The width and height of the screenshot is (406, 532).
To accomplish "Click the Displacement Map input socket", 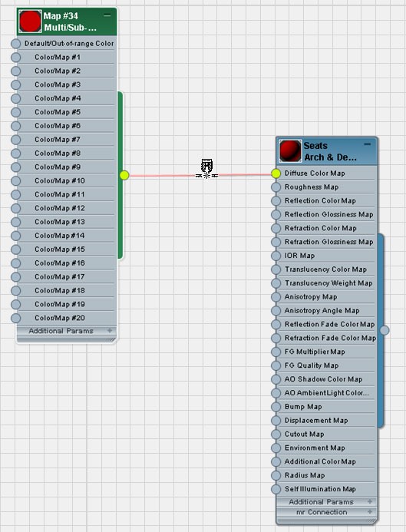I will click(276, 421).
